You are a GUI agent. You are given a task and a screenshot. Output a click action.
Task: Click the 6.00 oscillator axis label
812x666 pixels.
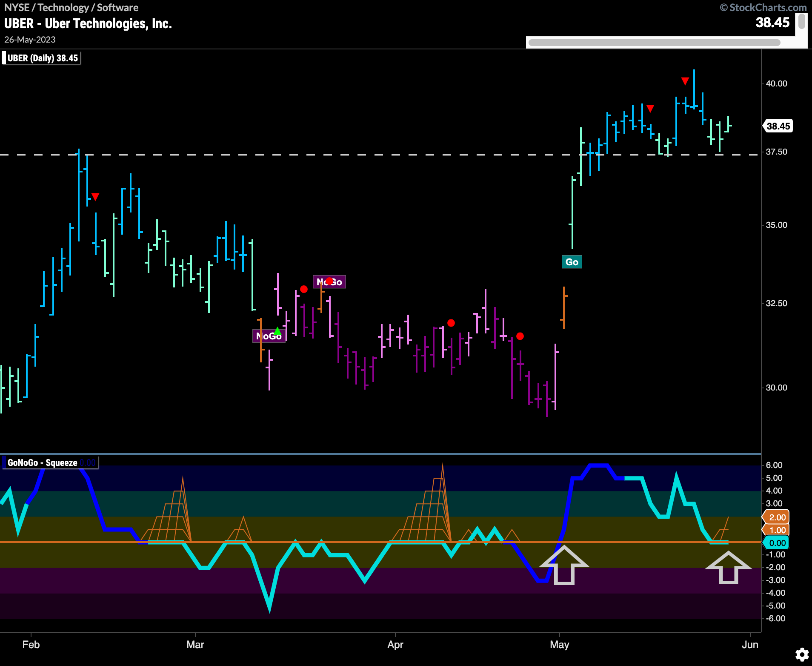(774, 465)
